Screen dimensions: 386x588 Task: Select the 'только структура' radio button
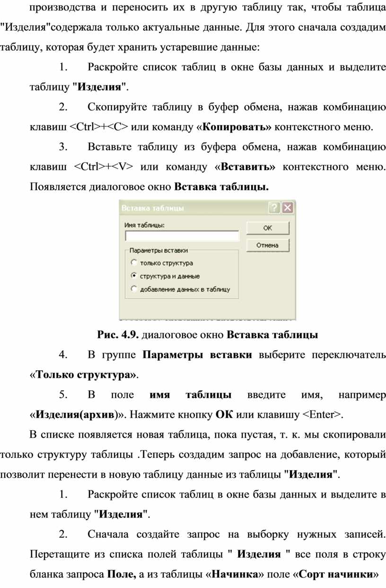point(134,262)
